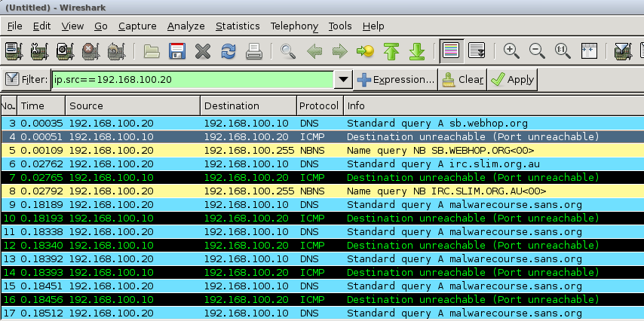Image resolution: width=644 pixels, height=321 pixels.
Task: Go forward in packet history arrow
Action: (x=339, y=51)
